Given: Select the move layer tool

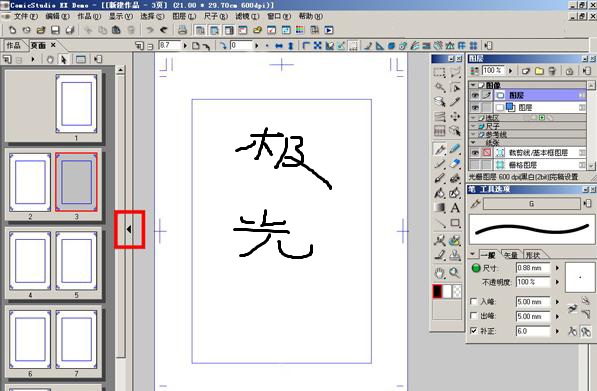Looking at the screenshot, I should tap(455, 117).
